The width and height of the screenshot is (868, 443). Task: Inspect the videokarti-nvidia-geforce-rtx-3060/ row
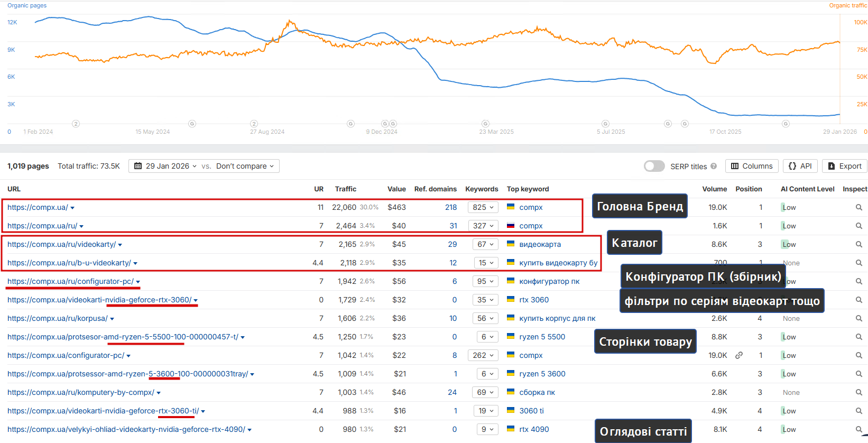click(859, 300)
